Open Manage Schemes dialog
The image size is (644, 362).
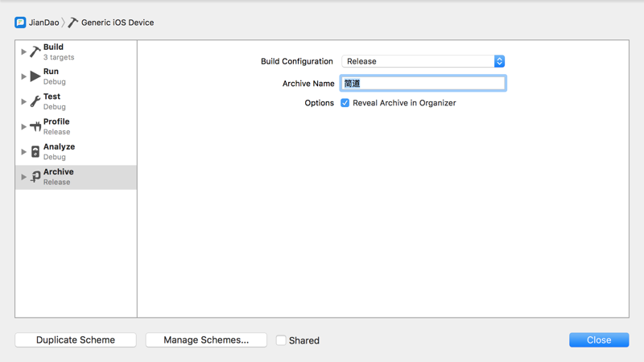point(206,340)
